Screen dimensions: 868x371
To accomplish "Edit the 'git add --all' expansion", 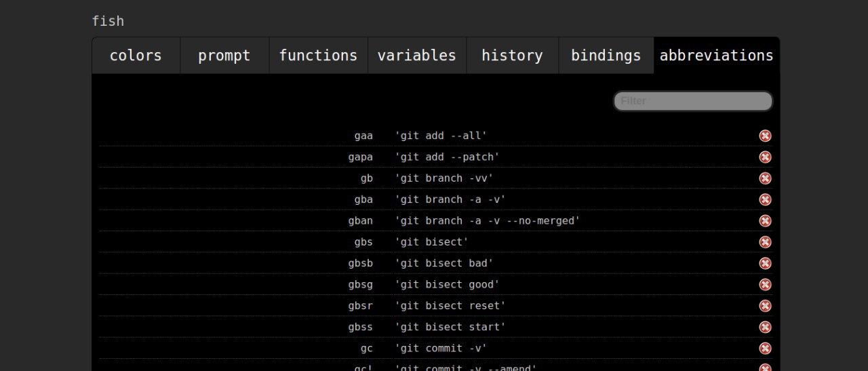I will pyautogui.click(x=441, y=136).
